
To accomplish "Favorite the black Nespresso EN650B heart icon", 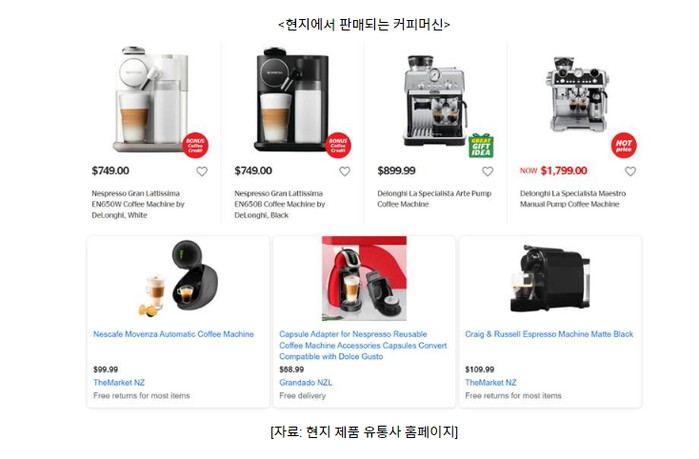I will [x=345, y=171].
